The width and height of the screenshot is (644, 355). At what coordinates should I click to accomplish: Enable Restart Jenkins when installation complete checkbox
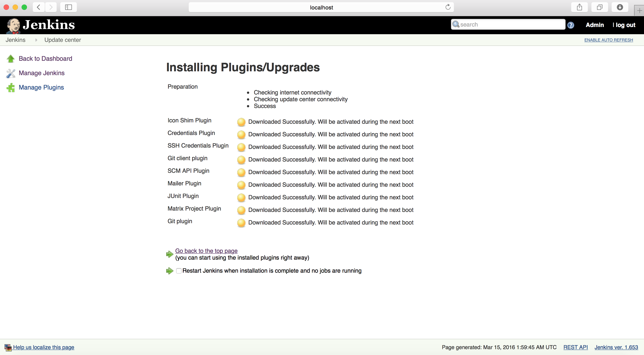[x=179, y=271]
